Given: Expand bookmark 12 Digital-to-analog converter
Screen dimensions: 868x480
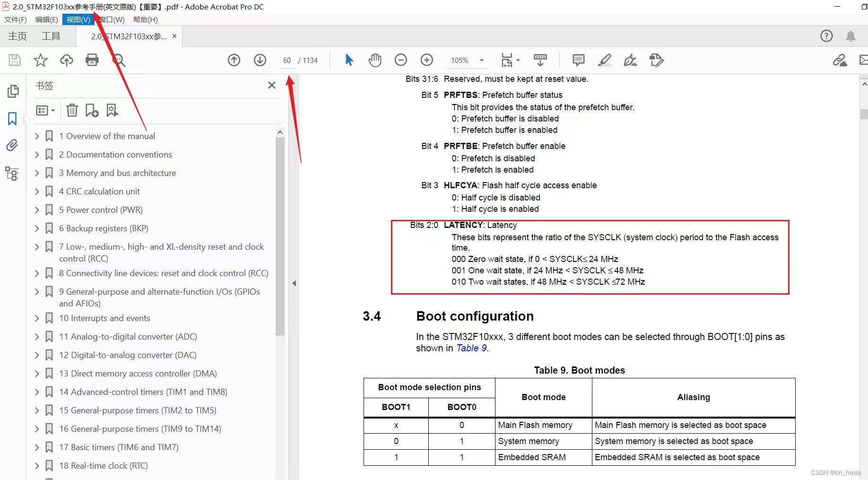Looking at the screenshot, I should pos(37,355).
